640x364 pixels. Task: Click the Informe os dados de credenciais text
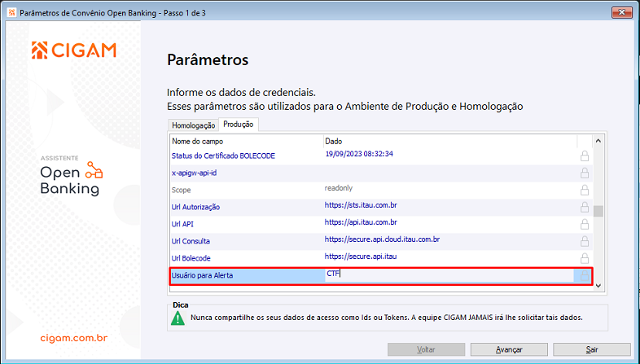(x=241, y=93)
